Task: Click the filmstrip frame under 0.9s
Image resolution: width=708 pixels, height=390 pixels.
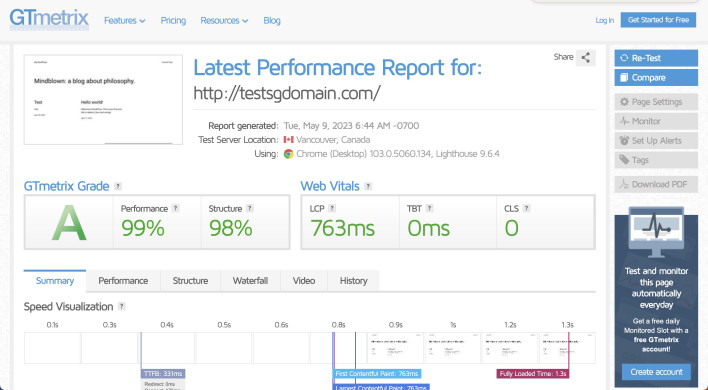Action: pyautogui.click(x=395, y=348)
